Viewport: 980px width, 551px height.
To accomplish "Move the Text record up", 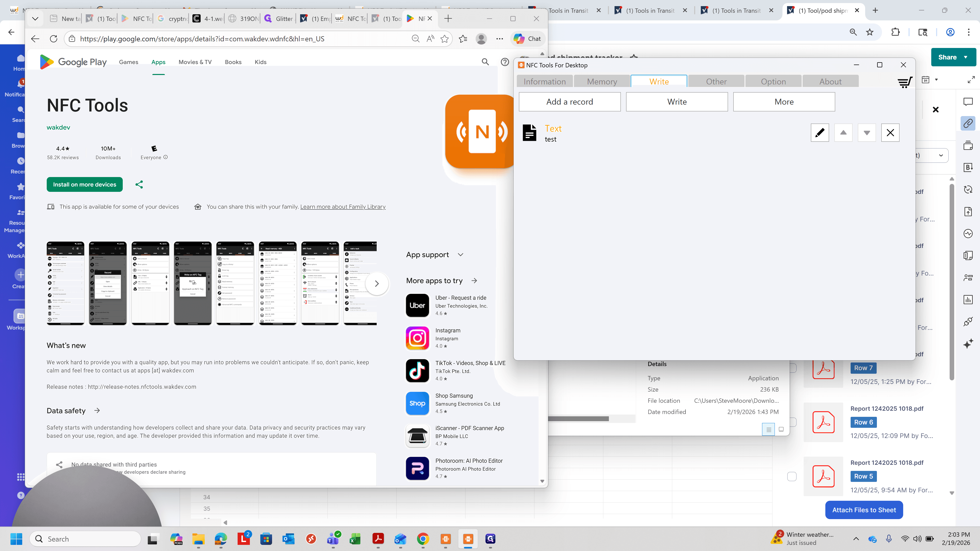I will pyautogui.click(x=843, y=133).
